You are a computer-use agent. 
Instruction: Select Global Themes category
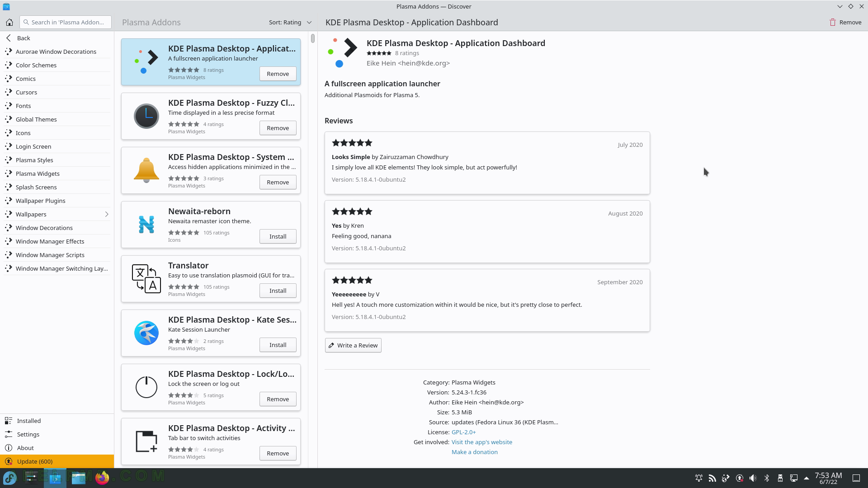click(57, 119)
